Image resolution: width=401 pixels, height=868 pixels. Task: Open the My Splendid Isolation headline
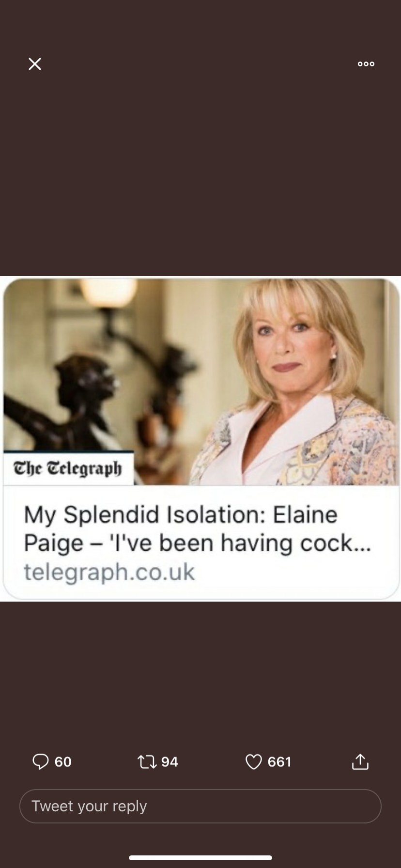coord(198,528)
